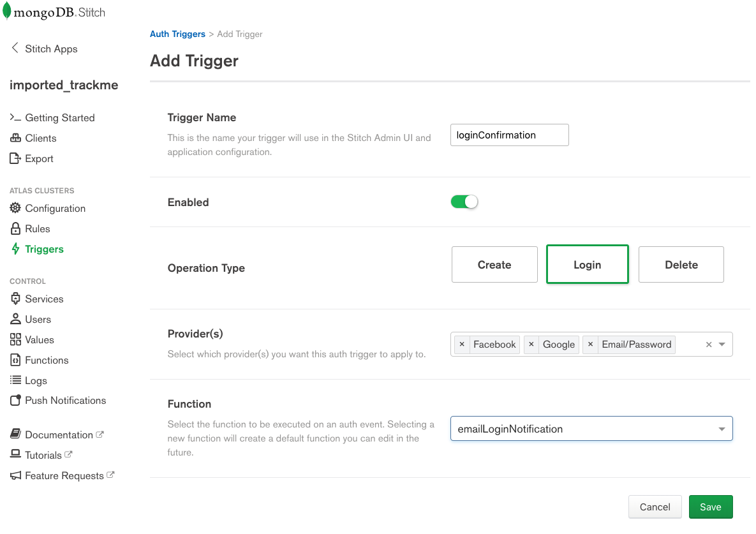The width and height of the screenshot is (756, 534).
Task: Click the Tutorials laptop icon
Action: (x=15, y=454)
